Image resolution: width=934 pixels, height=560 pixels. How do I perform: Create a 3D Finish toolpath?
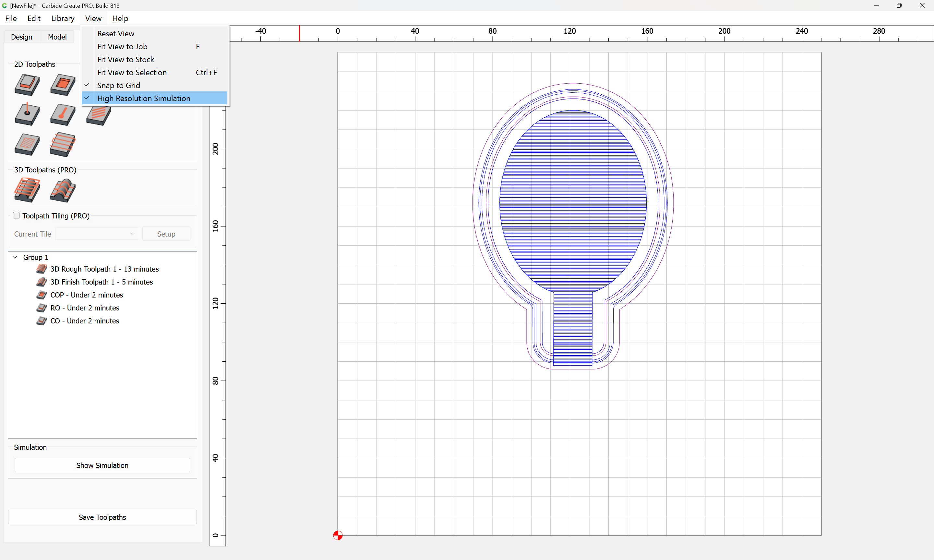pyautogui.click(x=63, y=190)
